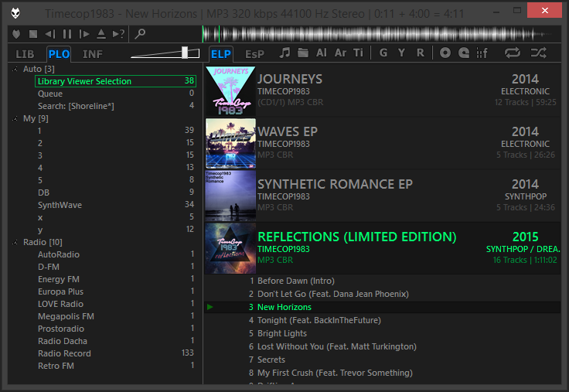
Task: Click the Journeys album cover thumbnail
Action: tap(230, 90)
